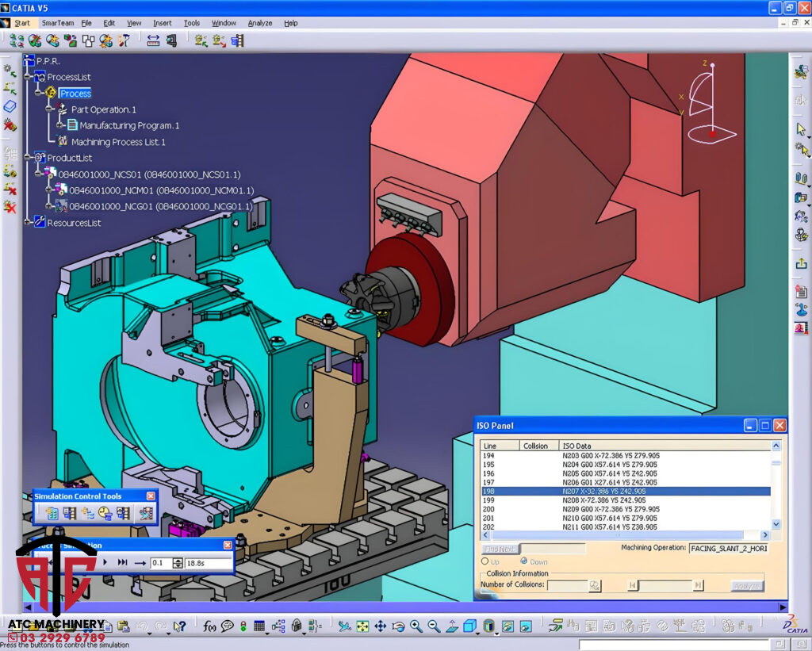Expand the ResourcesList node
Screen dimensions: 812x651
26,220
